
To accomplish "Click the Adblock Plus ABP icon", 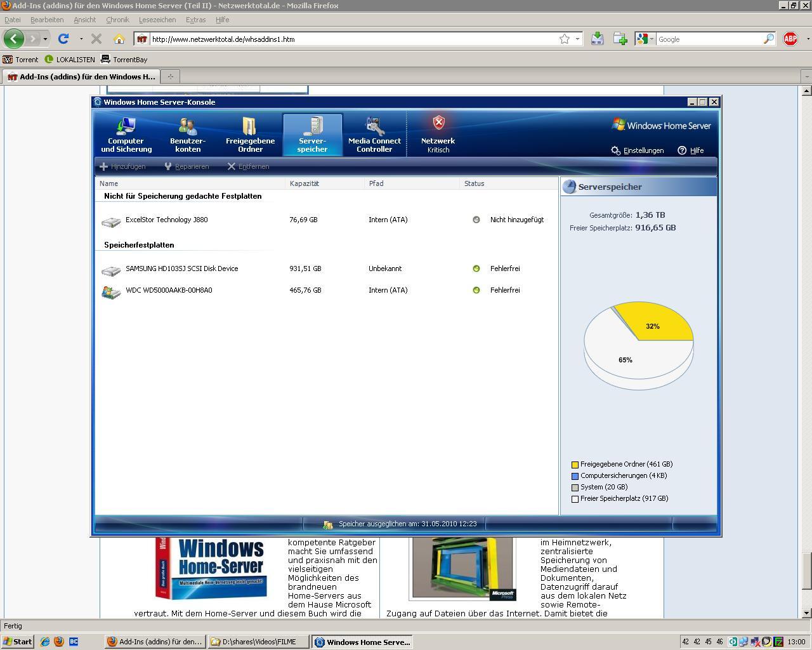I will [790, 39].
